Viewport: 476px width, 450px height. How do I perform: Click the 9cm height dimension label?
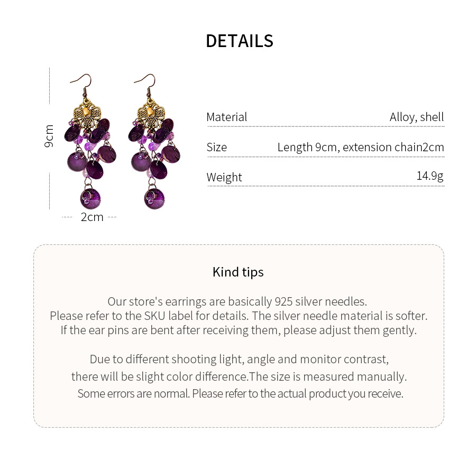coord(49,136)
